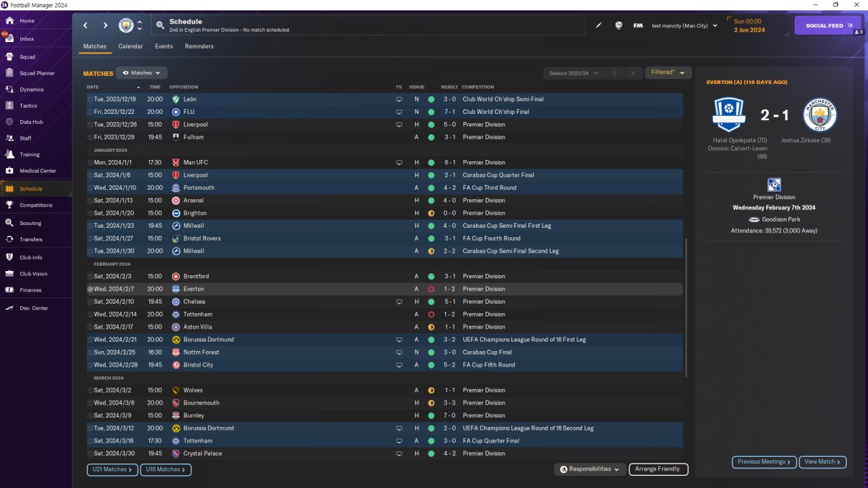Click the Manchester City club badge in header

[126, 25]
